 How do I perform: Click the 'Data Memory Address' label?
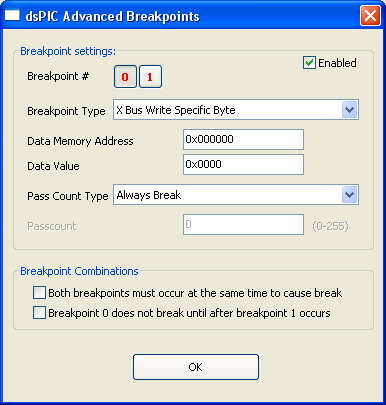click(80, 141)
